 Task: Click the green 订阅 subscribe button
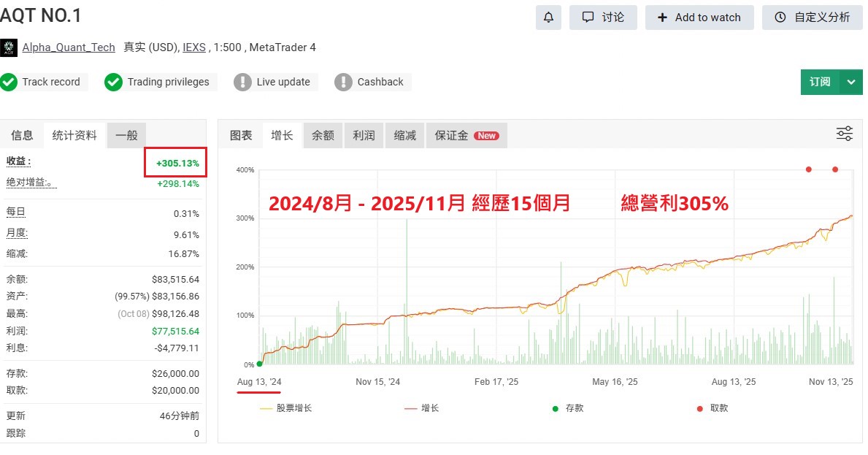(x=820, y=82)
